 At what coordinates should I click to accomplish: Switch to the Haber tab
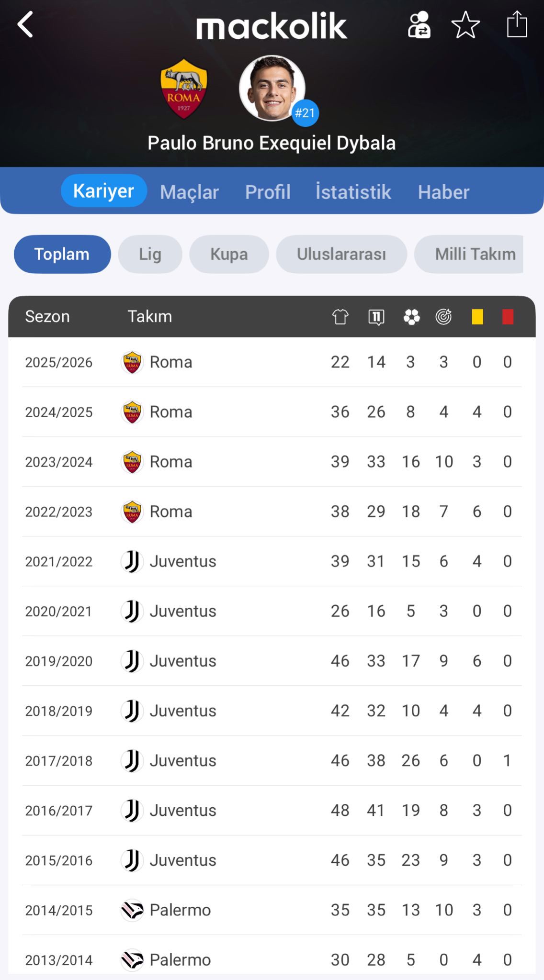pos(443,192)
